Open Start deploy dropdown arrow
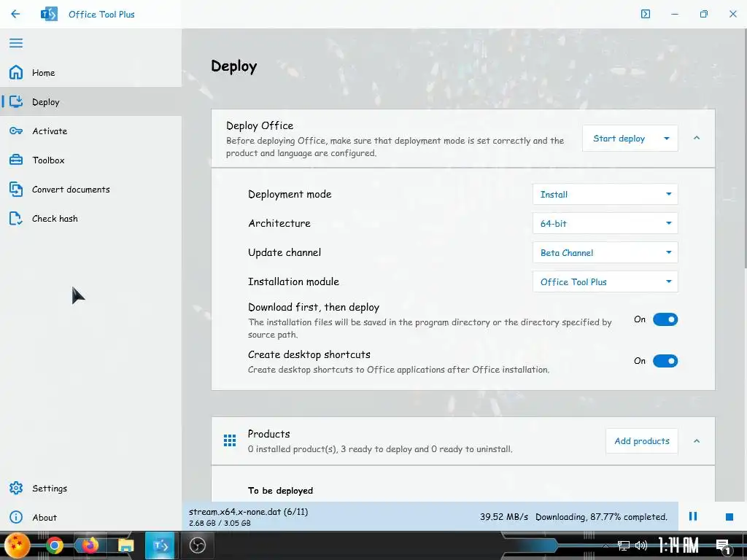Viewport: 747px width, 560px height. 667,139
